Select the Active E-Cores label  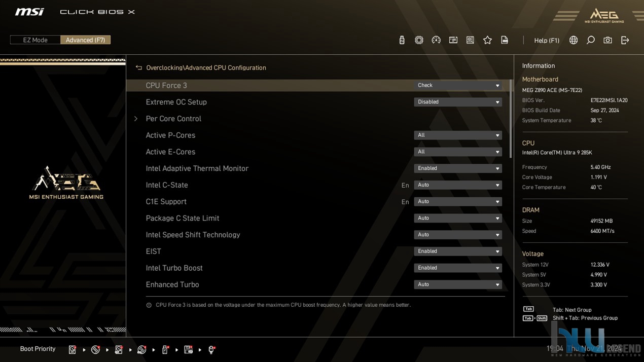click(x=170, y=152)
